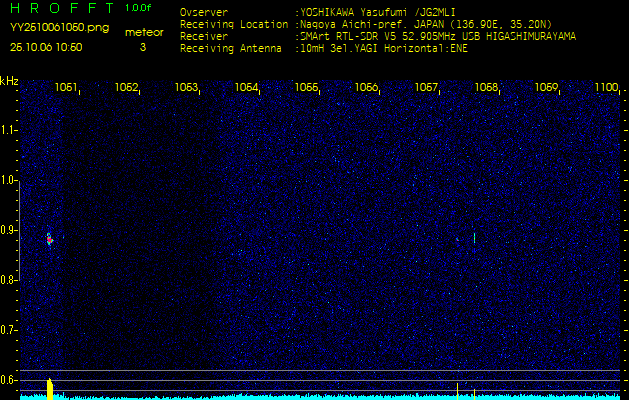Click the Receiver label

coord(204,37)
